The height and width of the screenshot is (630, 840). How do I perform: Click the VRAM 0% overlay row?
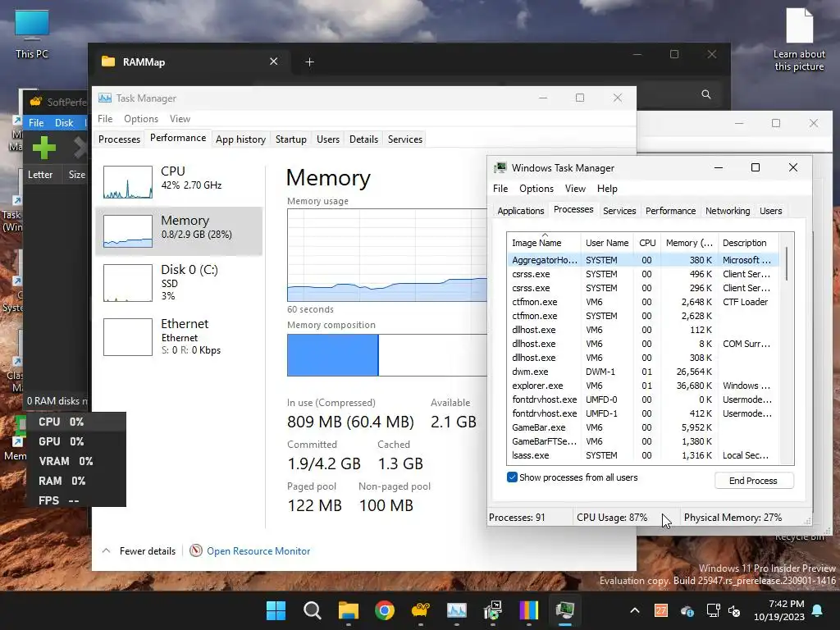click(x=75, y=461)
